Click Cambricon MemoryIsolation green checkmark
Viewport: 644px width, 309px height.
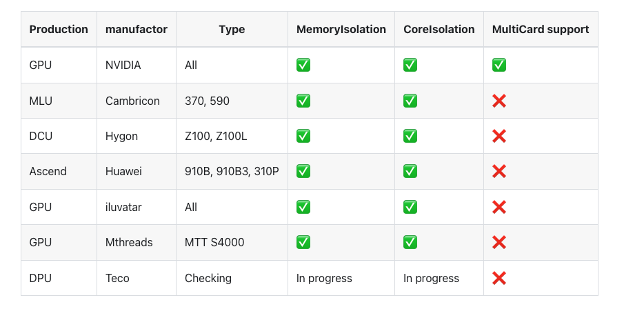point(303,101)
